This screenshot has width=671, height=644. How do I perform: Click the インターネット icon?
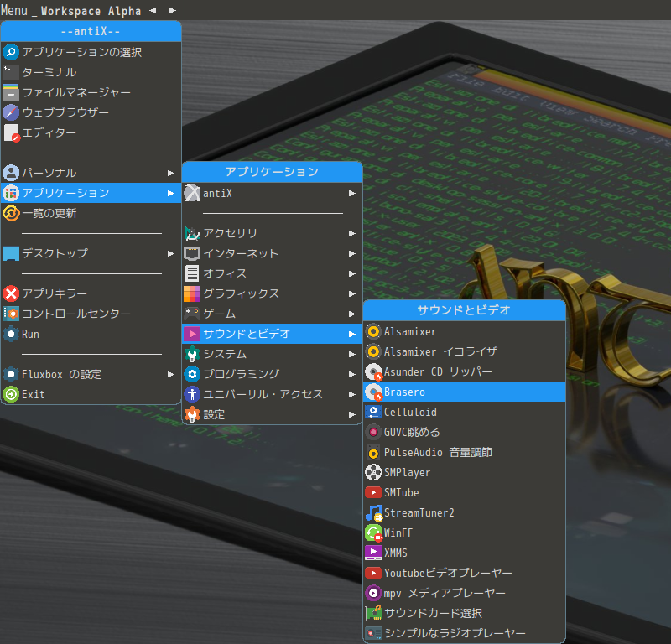click(192, 253)
